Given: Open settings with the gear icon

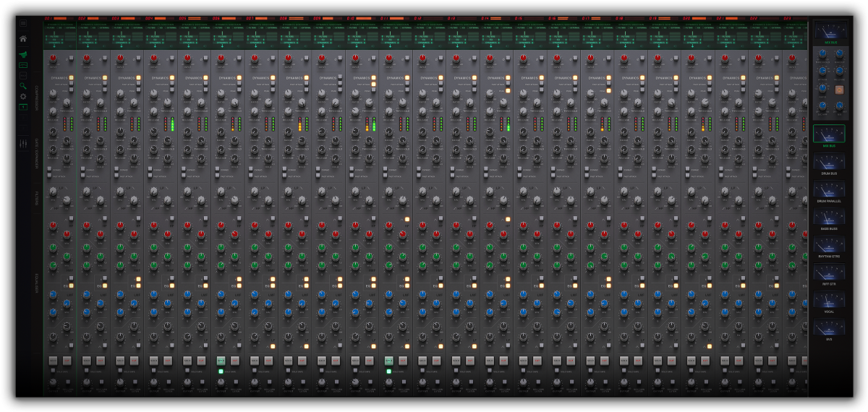Looking at the screenshot, I should point(23,96).
